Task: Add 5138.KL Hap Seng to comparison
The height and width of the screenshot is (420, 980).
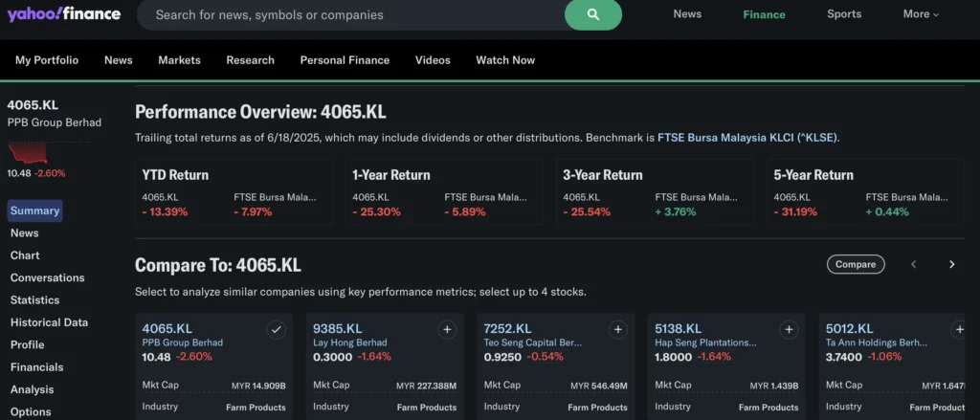Action: pyautogui.click(x=789, y=329)
